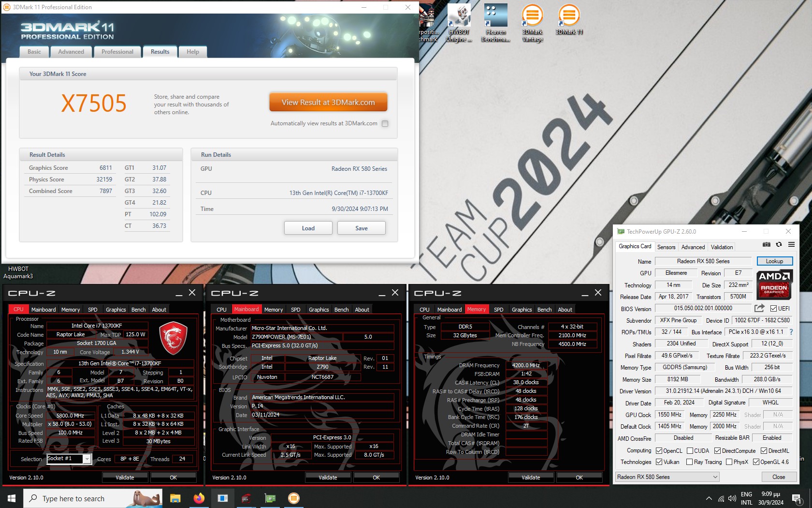
Task: Toggle the UEFI checkbox in GPU-Z
Action: (x=773, y=308)
